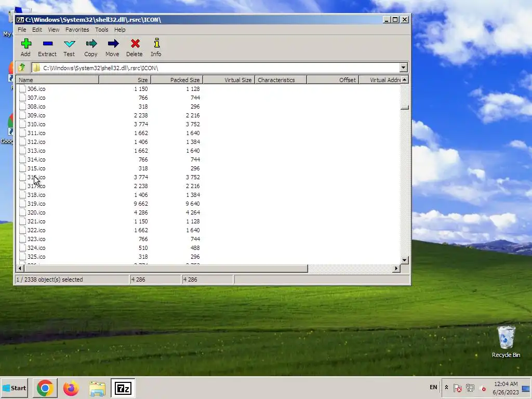Viewport: 532px width, 399px height.
Task: Go up one folder level
Action: tap(22, 68)
